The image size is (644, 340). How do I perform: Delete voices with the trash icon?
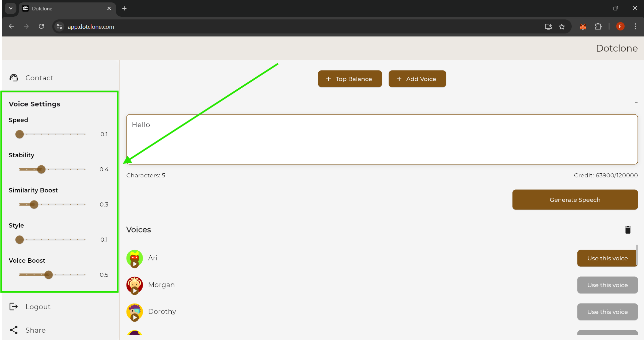628,230
